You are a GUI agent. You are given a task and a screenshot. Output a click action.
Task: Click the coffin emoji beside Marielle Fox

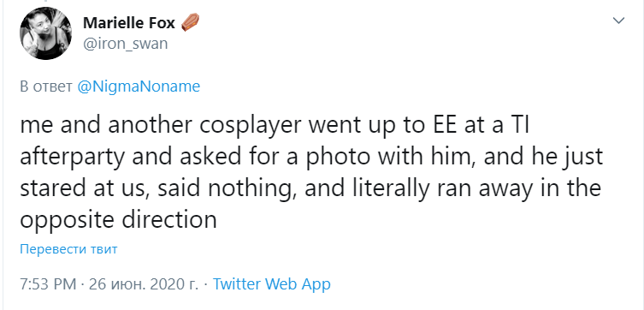(190, 22)
